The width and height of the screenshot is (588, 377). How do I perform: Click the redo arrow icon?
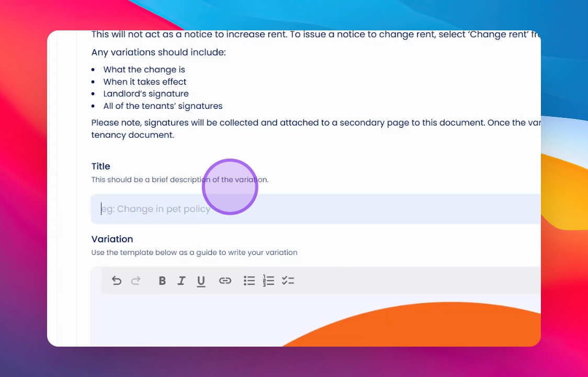click(x=135, y=281)
